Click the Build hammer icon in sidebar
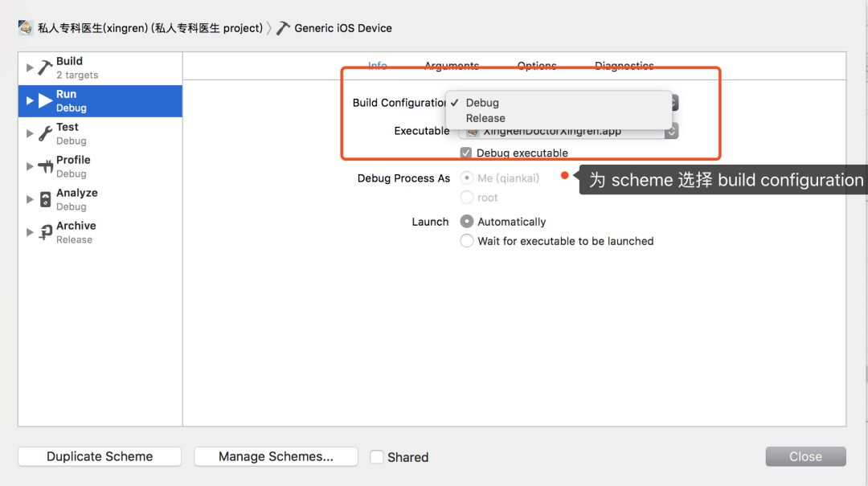 tap(45, 67)
